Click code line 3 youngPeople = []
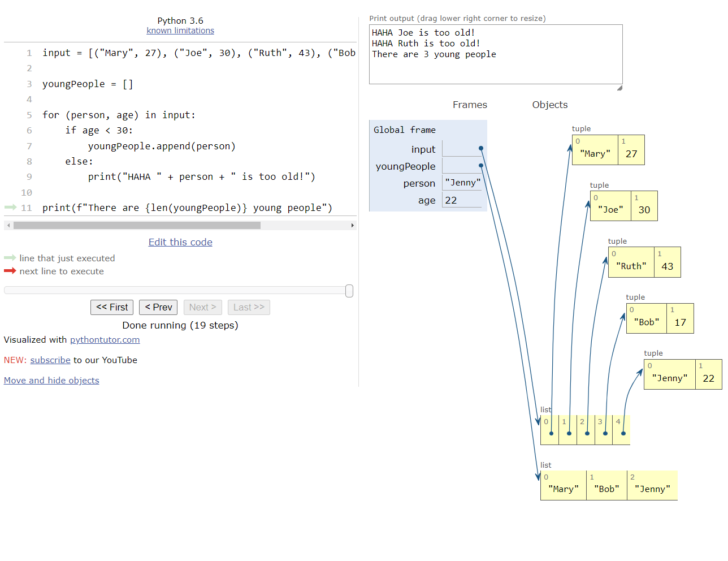Viewport: 728px width, 561px height. coord(88,84)
